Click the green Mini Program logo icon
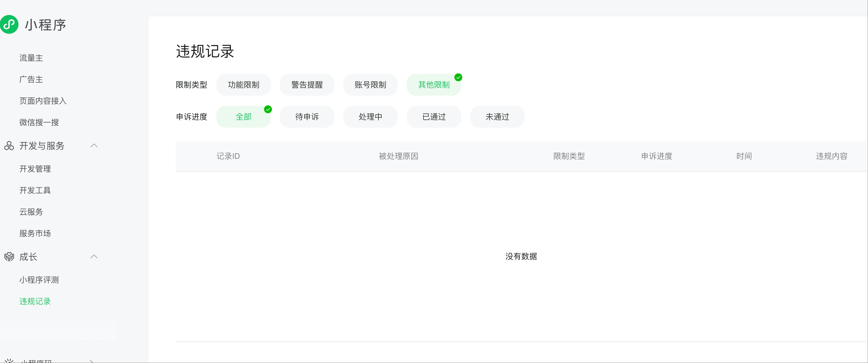Image resolution: width=868 pixels, height=363 pixels. (9, 24)
